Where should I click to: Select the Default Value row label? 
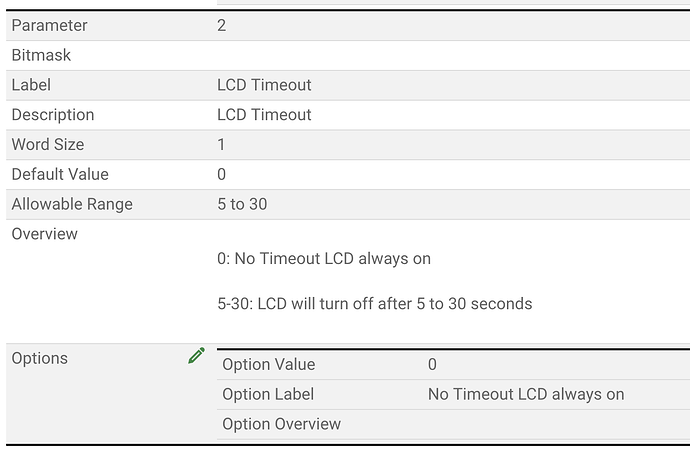(x=60, y=175)
